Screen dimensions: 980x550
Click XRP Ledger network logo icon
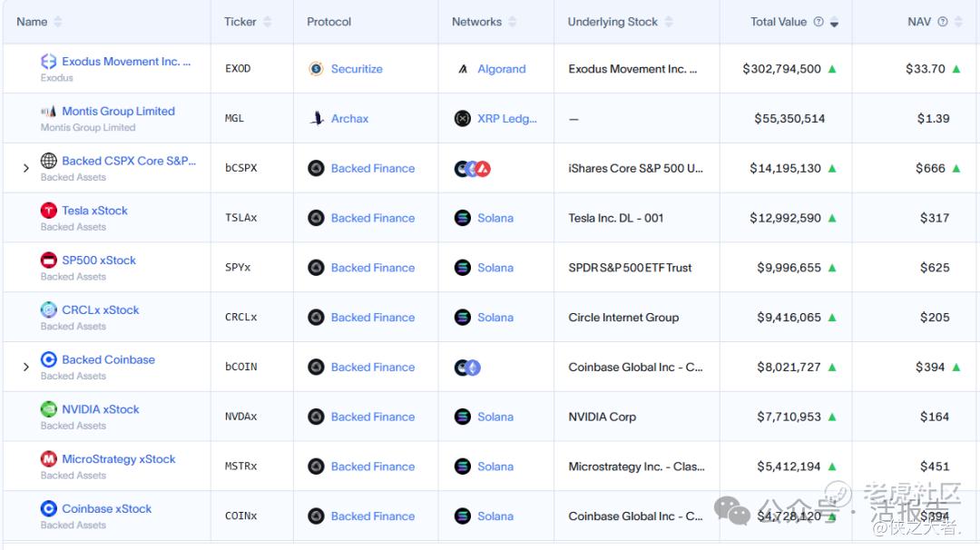(463, 118)
